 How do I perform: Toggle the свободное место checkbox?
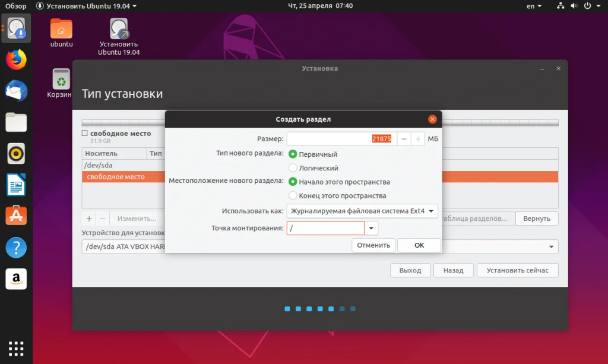click(84, 133)
